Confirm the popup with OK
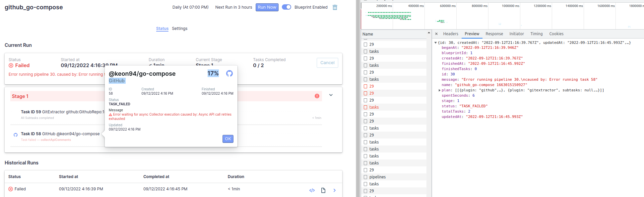644x197 pixels. click(228, 139)
